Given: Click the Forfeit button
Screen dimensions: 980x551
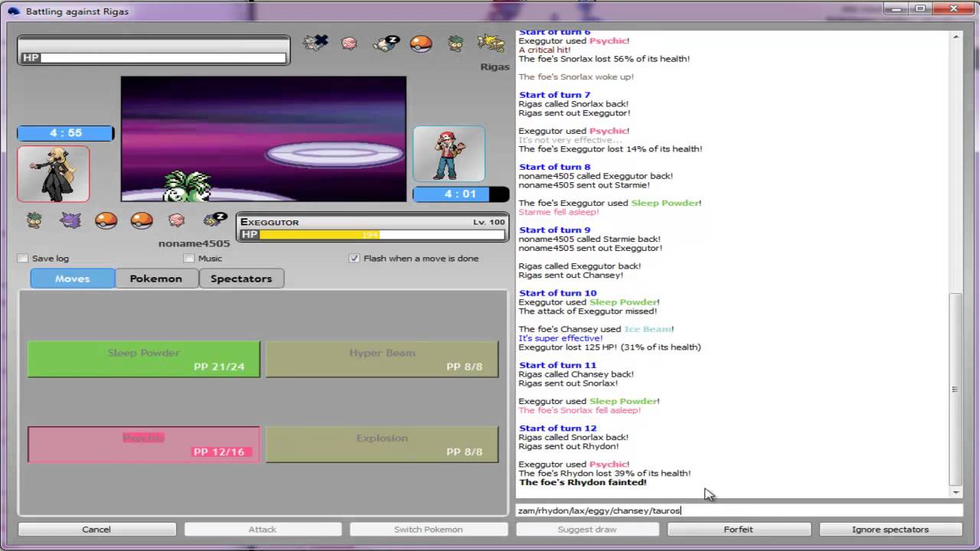Looking at the screenshot, I should click(x=738, y=530).
